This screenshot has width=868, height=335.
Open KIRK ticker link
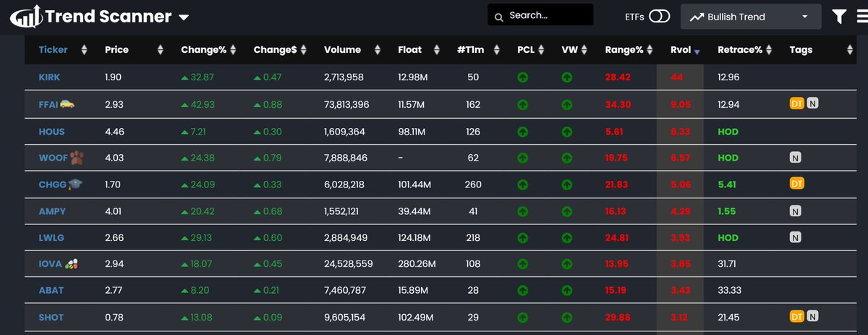click(50, 77)
